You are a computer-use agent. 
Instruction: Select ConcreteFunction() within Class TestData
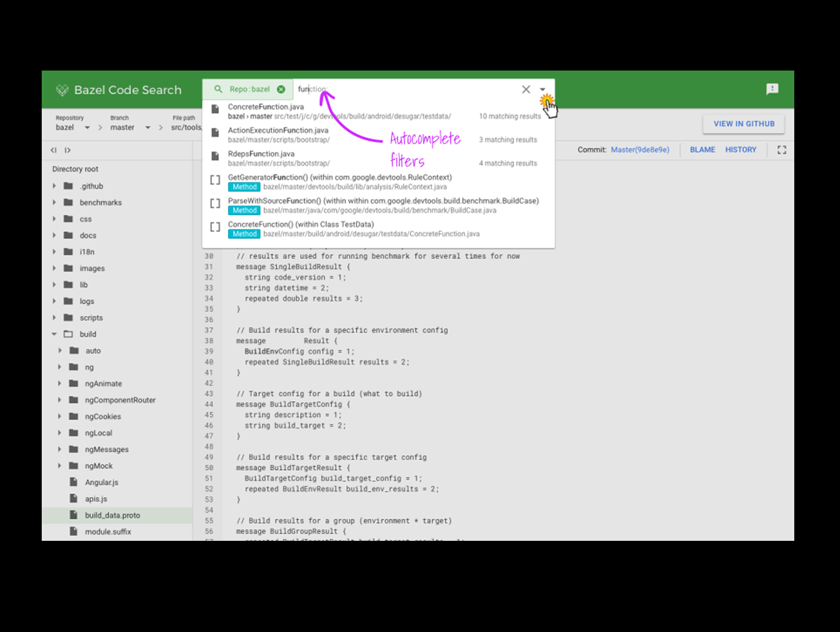(x=378, y=229)
